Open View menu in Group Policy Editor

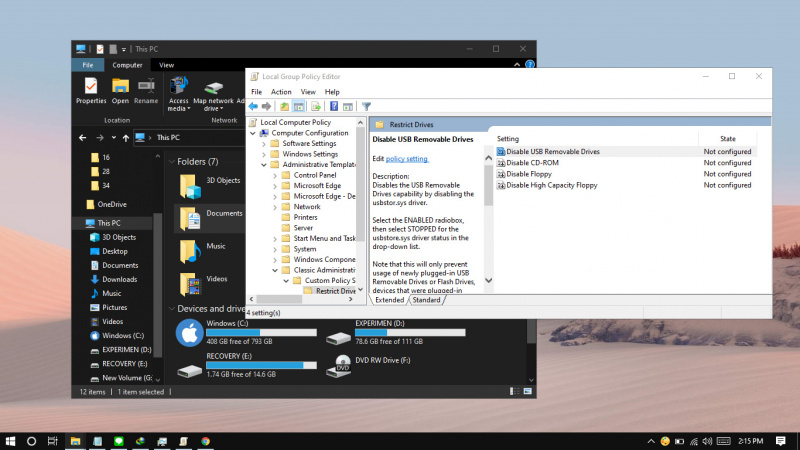tap(308, 92)
